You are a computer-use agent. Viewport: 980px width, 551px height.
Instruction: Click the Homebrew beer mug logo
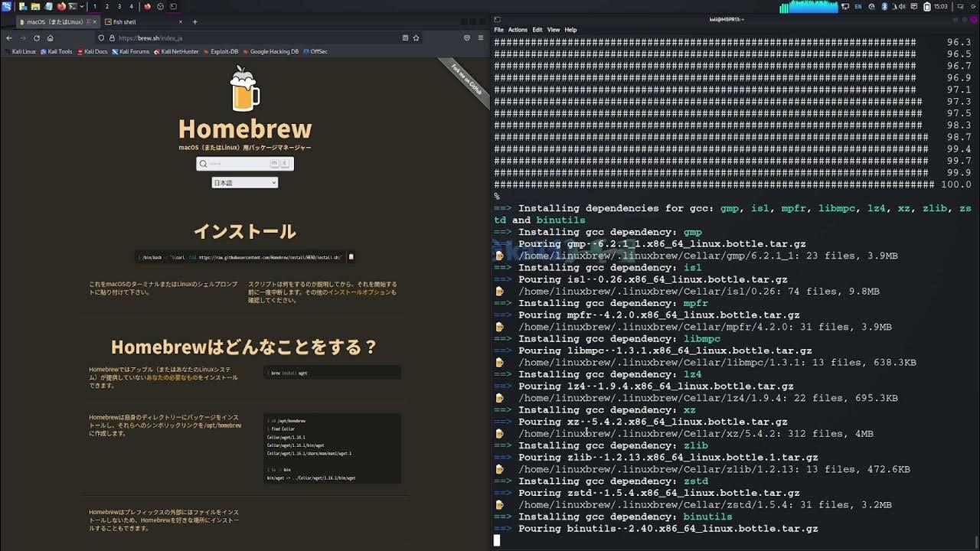click(245, 89)
